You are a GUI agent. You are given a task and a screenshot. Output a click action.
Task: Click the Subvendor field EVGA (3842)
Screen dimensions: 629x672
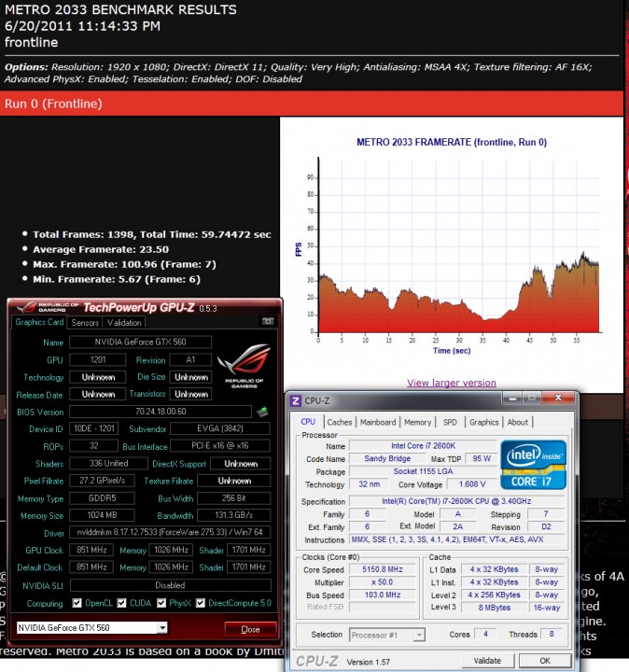(220, 428)
